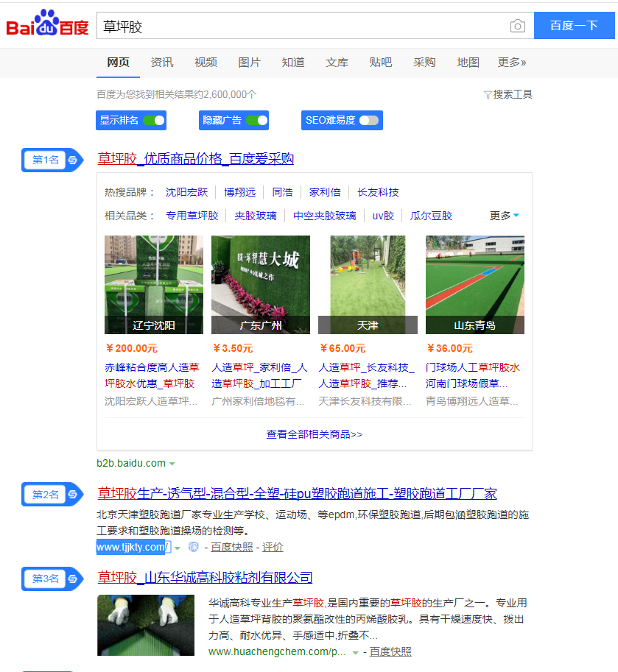Click the Baidu logo
Screen dimensions: 618x672
(47, 24)
